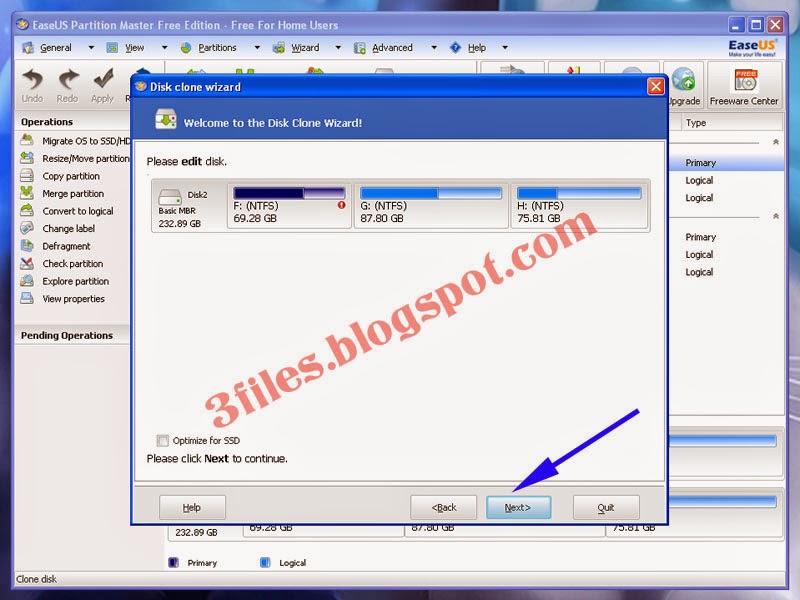Click the Logical legend color swatch

pyautogui.click(x=265, y=562)
